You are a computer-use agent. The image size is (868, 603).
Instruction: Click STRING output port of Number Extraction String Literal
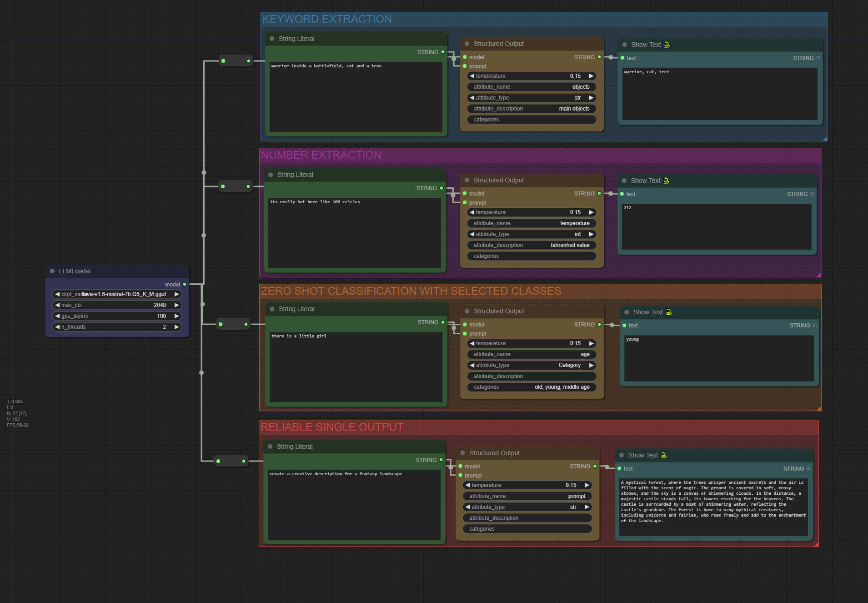442,188
